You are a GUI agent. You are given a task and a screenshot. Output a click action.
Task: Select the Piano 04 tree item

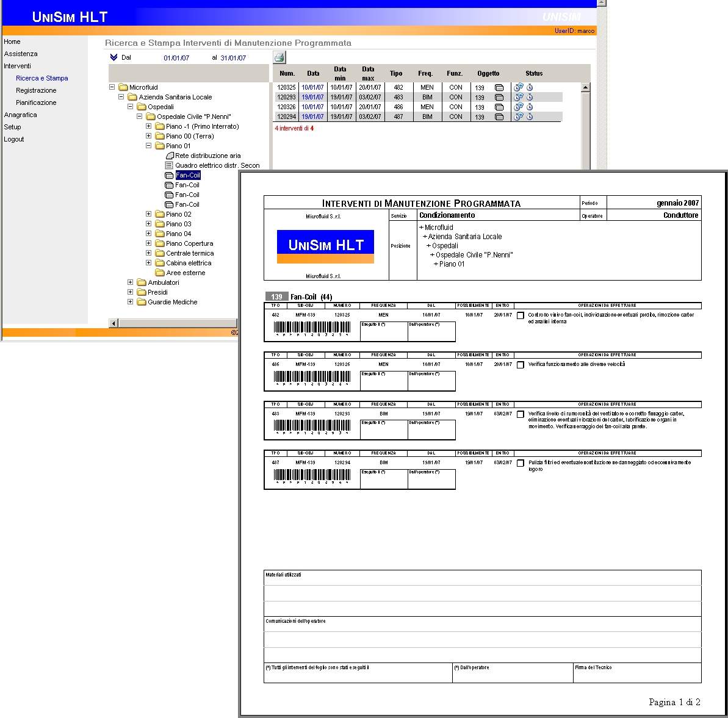178,234
